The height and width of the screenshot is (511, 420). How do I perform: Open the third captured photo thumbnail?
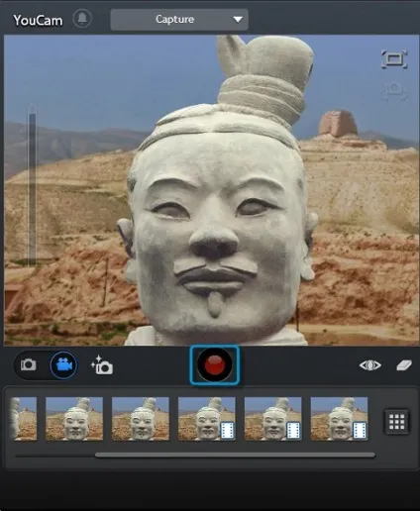pyautogui.click(x=141, y=419)
